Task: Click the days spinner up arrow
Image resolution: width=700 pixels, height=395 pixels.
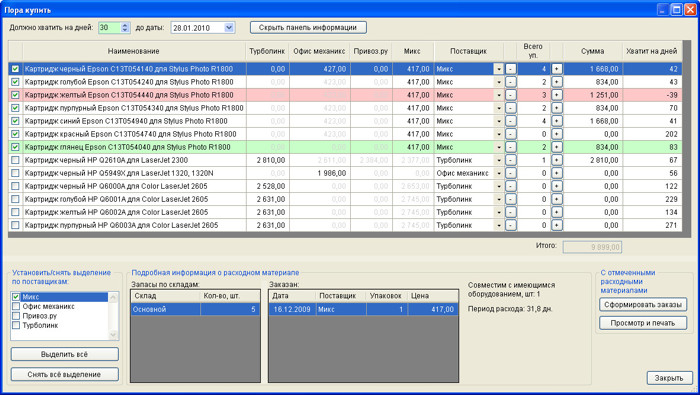Action: point(125,25)
